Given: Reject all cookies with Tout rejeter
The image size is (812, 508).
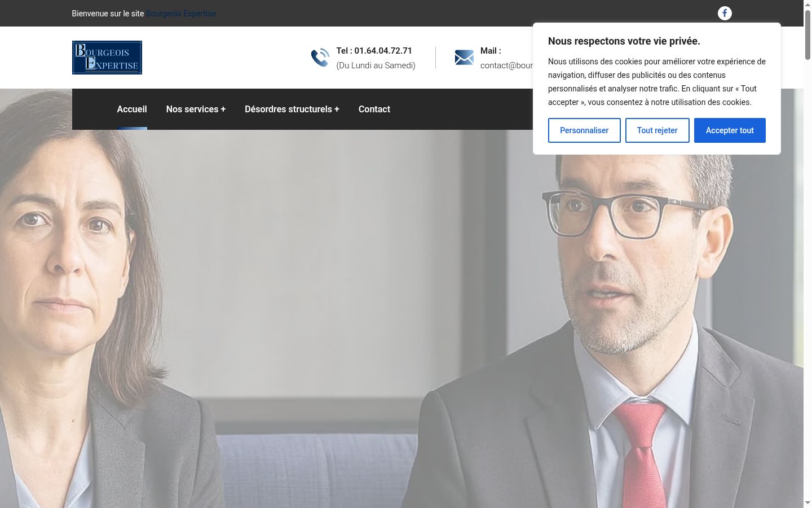Looking at the screenshot, I should coord(657,130).
